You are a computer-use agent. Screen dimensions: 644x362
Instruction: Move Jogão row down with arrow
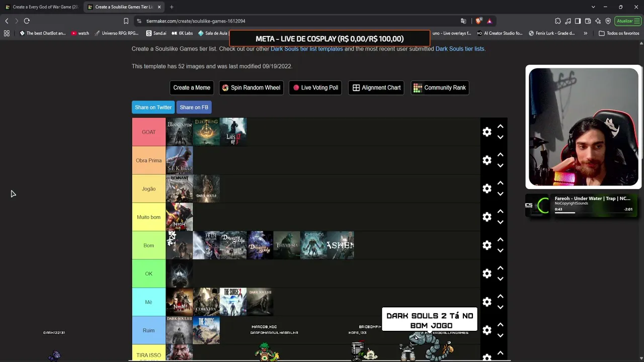[x=500, y=194]
